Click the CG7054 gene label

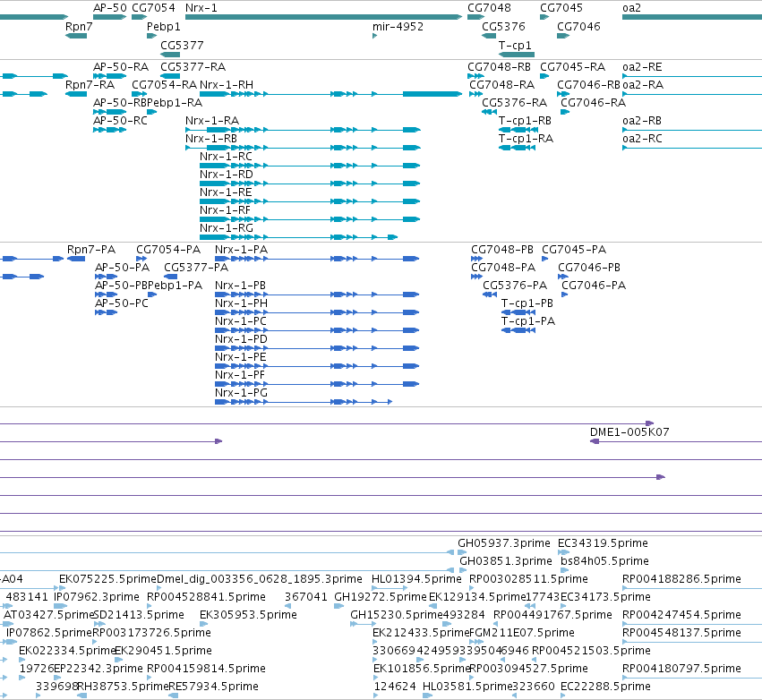[153, 8]
